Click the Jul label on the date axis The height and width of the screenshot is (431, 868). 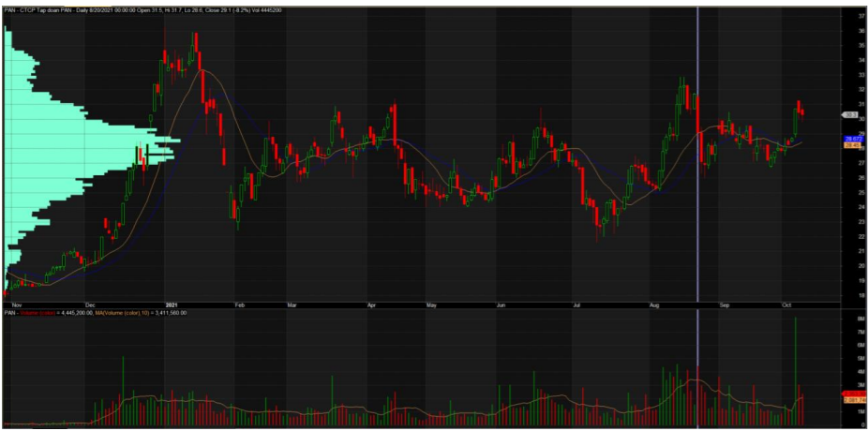(578, 305)
